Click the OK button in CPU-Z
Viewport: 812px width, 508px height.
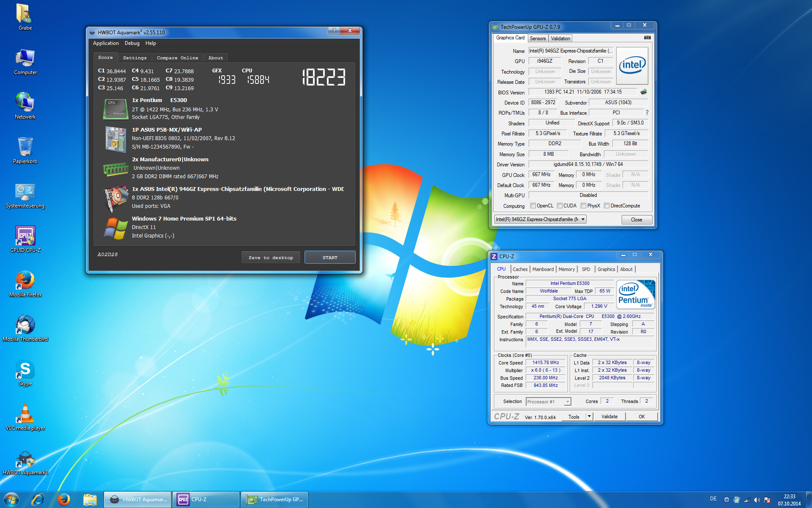(642, 417)
